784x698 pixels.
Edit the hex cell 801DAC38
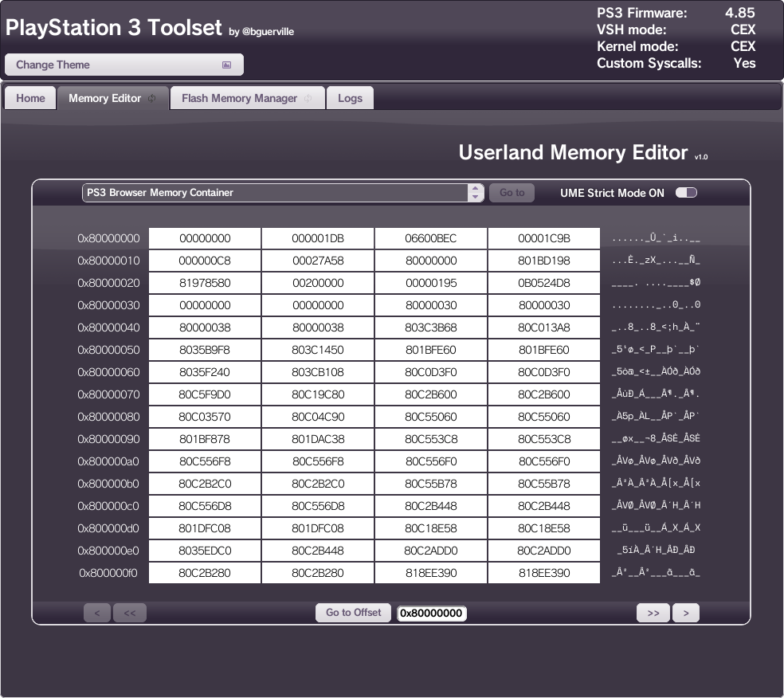[x=318, y=440]
